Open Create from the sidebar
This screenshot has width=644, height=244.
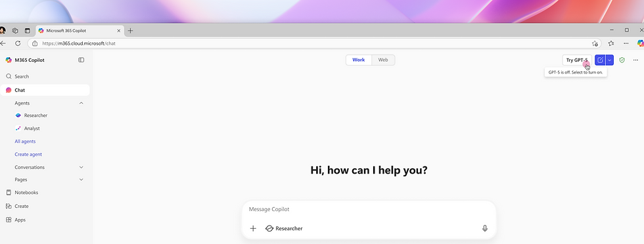point(45,207)
